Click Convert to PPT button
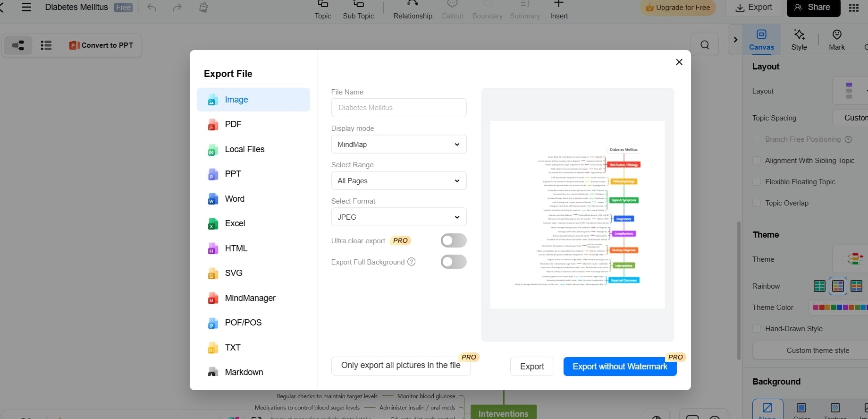Viewport: 868px width, 419px height. (x=101, y=45)
